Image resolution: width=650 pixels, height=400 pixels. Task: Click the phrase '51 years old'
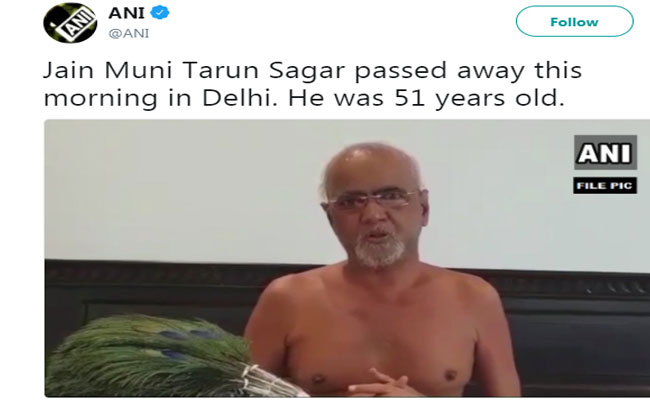[x=479, y=99]
